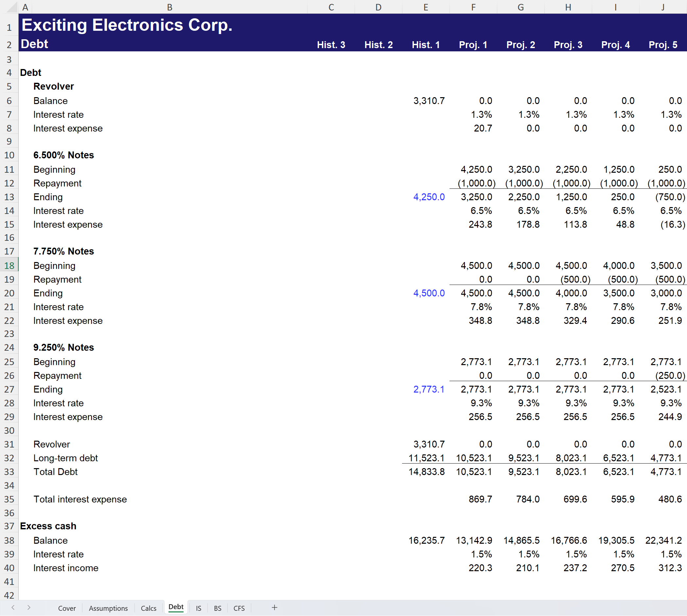This screenshot has height=616, width=687.
Task: Click the Proj. 1 column heading
Action: click(473, 45)
